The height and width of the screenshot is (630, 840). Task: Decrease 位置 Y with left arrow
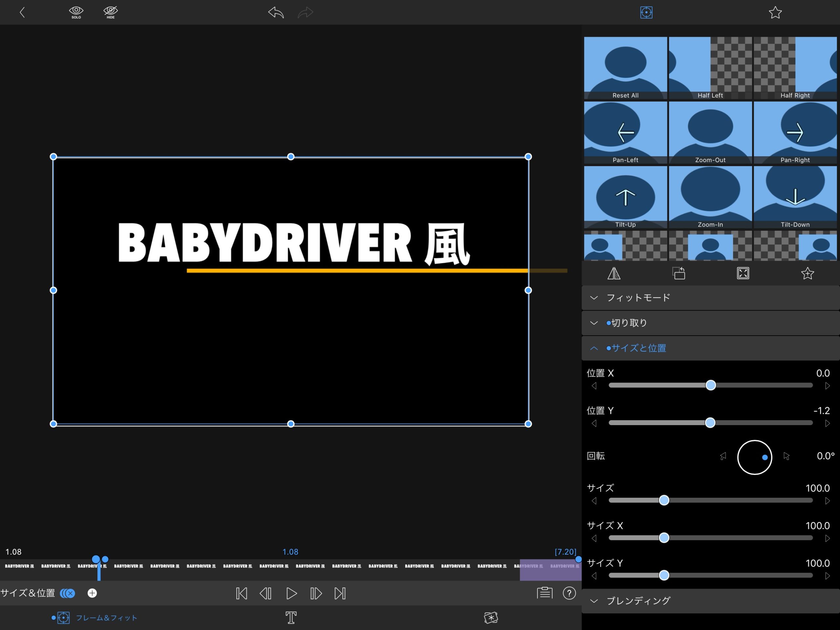594,423
